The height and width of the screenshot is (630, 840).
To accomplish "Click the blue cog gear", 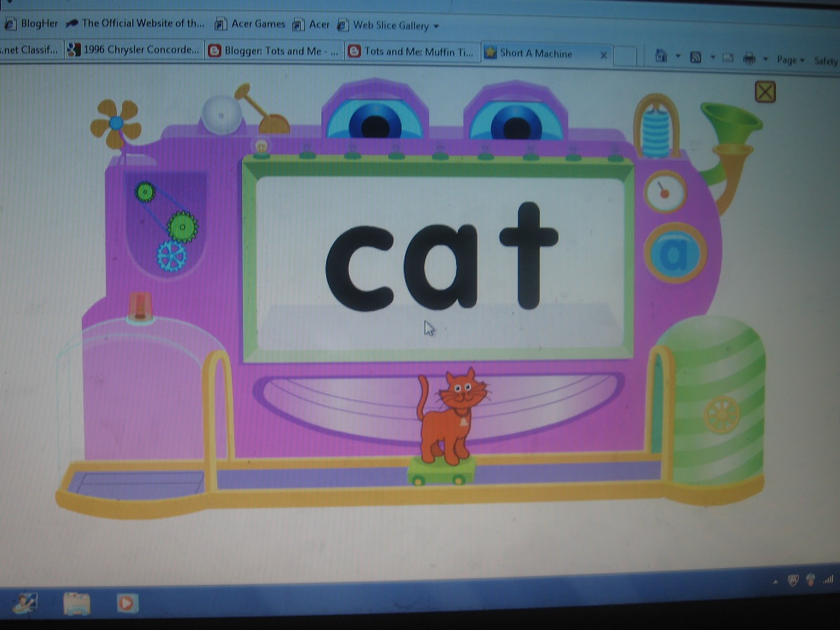I will pos(172,256).
